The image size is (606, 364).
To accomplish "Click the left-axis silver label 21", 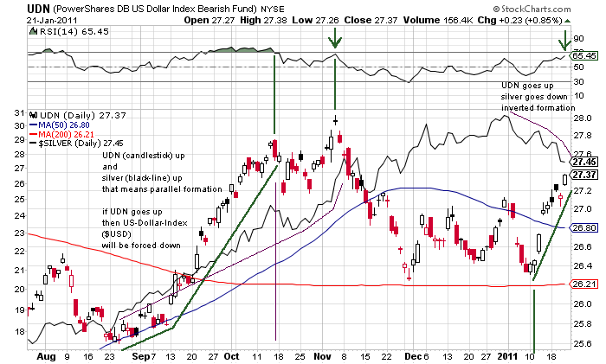I will coord(19,270).
